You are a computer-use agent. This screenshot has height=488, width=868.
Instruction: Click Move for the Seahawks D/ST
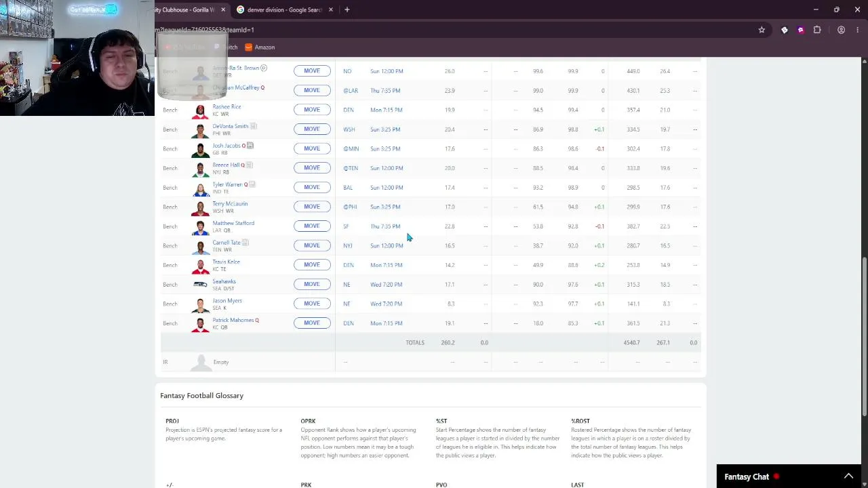312,284
